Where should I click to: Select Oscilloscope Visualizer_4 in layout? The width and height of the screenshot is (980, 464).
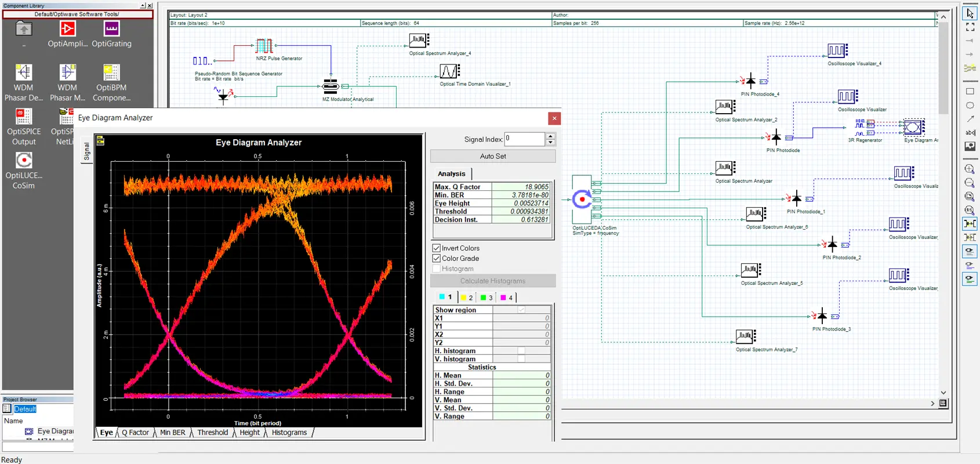tap(838, 50)
